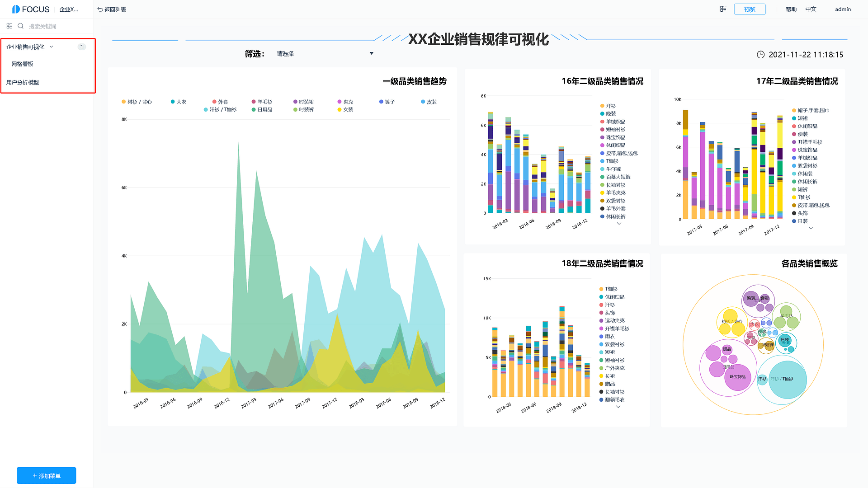Toggle 日用品 series in trend legend

point(262,109)
